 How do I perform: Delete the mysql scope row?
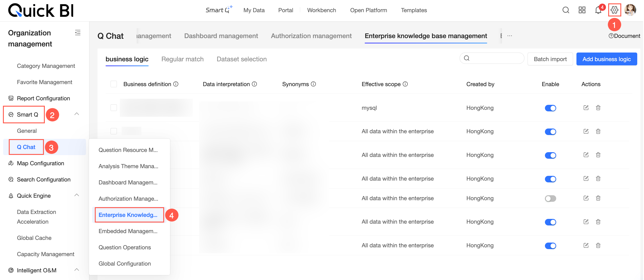(598, 108)
